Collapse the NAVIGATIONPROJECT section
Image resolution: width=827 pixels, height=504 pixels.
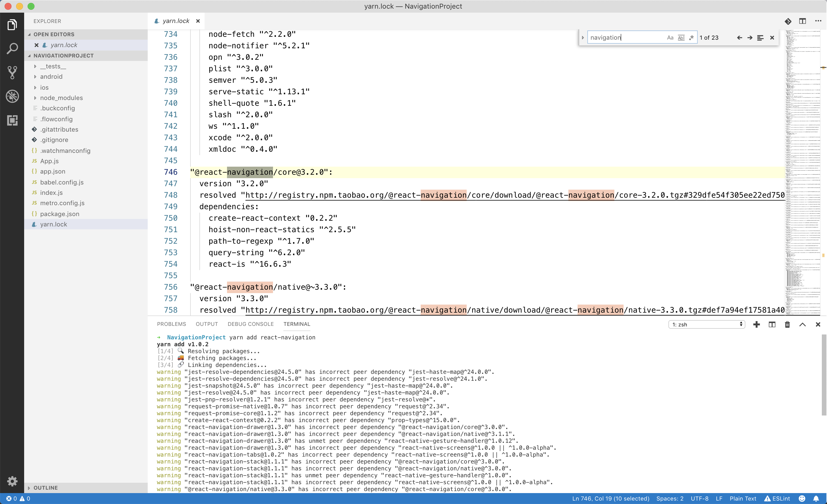[86, 56]
